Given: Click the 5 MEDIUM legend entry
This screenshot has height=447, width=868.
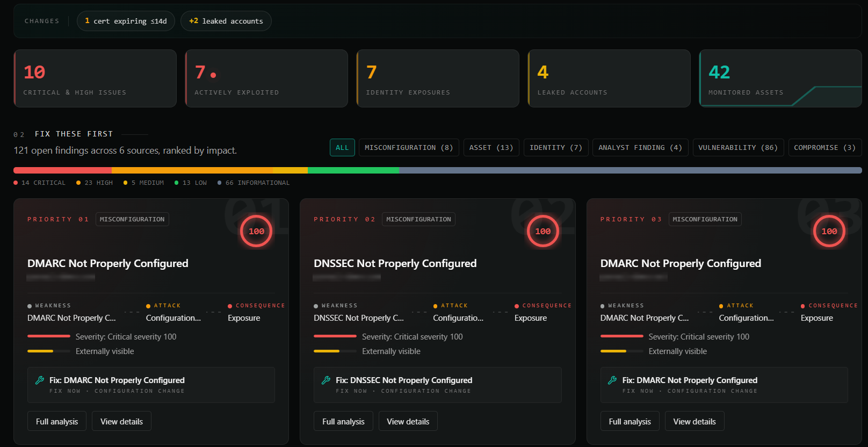Looking at the screenshot, I should pos(143,183).
